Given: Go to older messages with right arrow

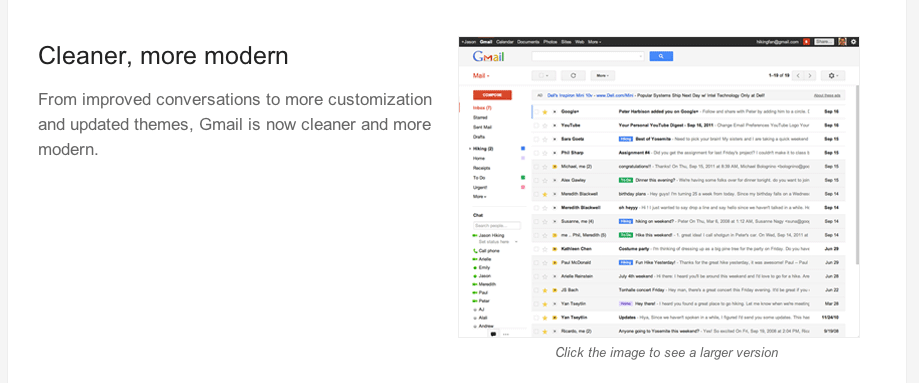Looking at the screenshot, I should [810, 76].
